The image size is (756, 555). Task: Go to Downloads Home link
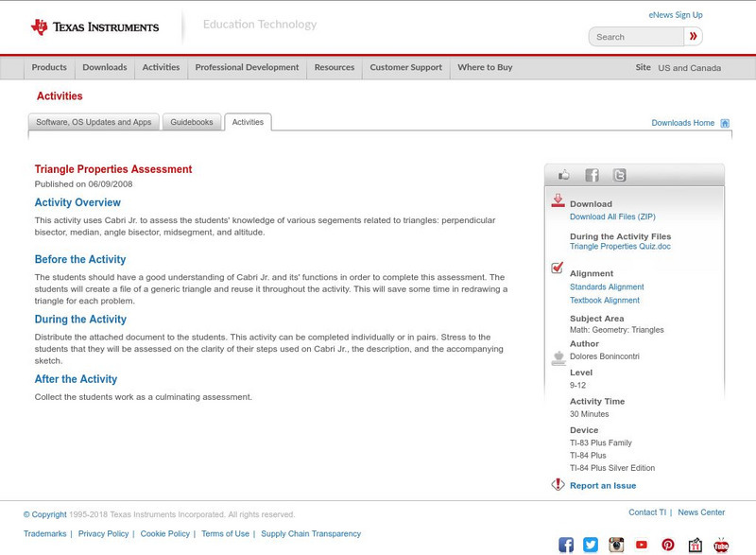[x=682, y=123]
